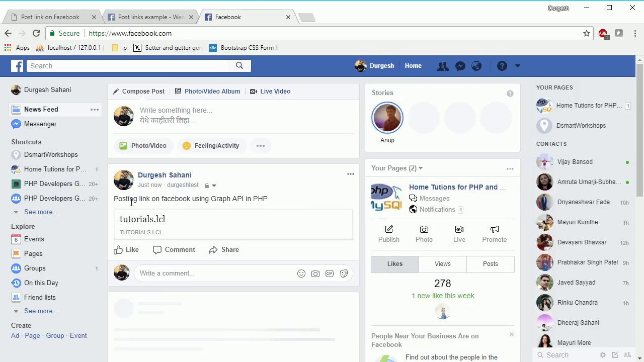Click Live icon in page panel
The width and height of the screenshot is (644, 362).
tap(459, 234)
